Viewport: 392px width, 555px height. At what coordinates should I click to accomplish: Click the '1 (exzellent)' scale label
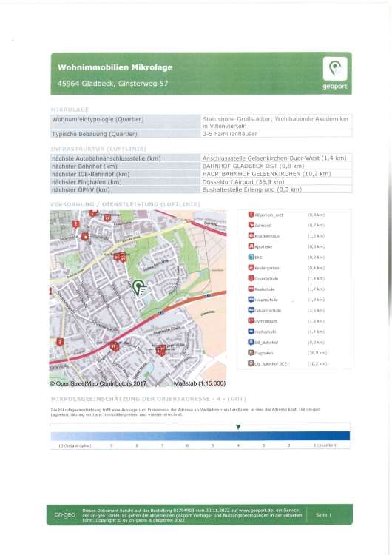point(325,445)
